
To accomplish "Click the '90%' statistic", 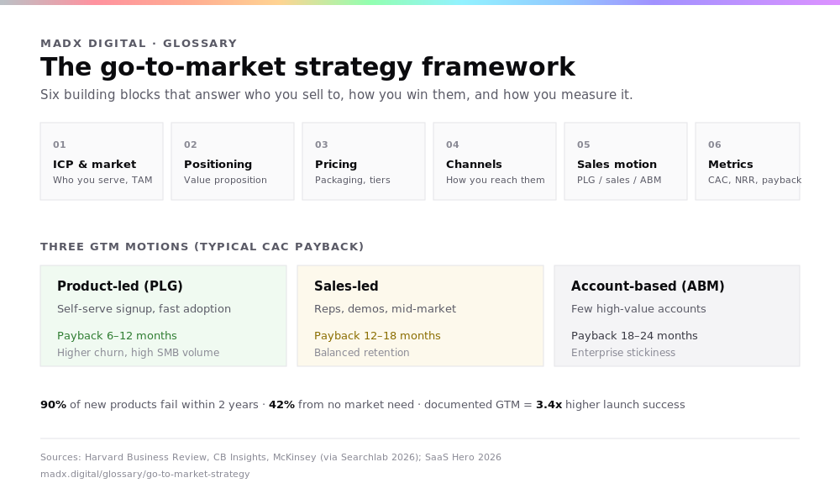I will coord(53,405).
